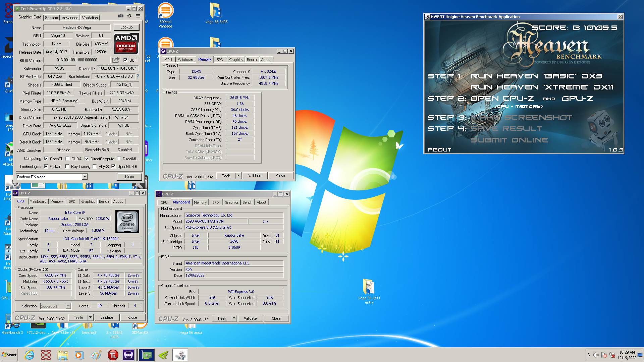The height and width of the screenshot is (362, 644).
Task: Open Bench tab in CPU-Z CPU window
Action: [x=104, y=201]
